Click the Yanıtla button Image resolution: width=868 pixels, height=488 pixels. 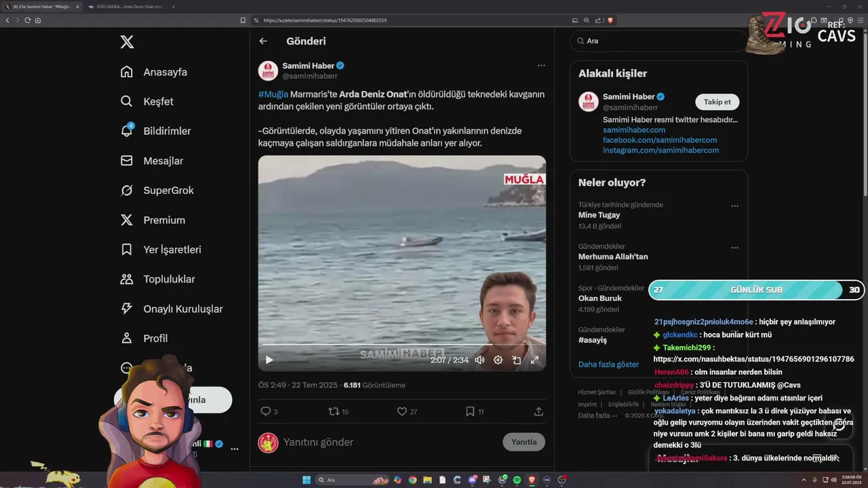[524, 442]
